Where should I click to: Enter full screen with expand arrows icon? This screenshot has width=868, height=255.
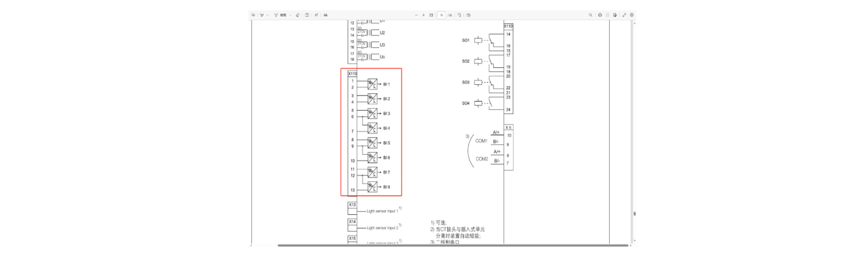click(x=624, y=15)
